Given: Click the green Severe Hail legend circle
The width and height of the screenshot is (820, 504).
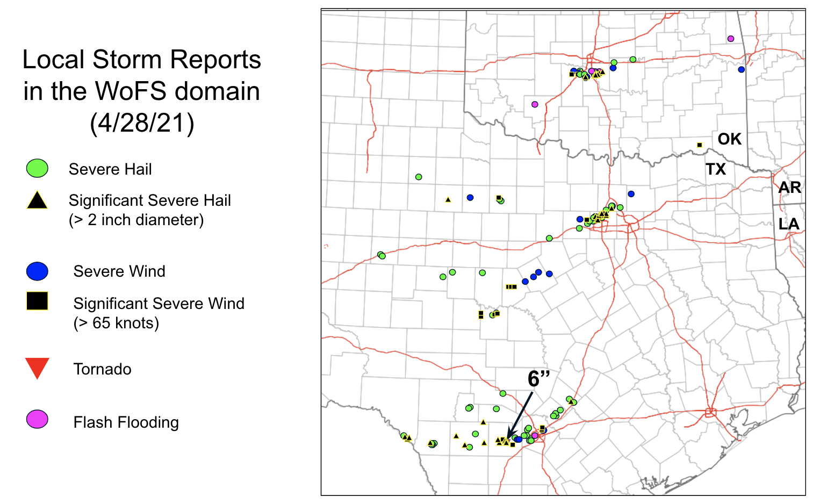Looking at the screenshot, I should (x=37, y=169).
